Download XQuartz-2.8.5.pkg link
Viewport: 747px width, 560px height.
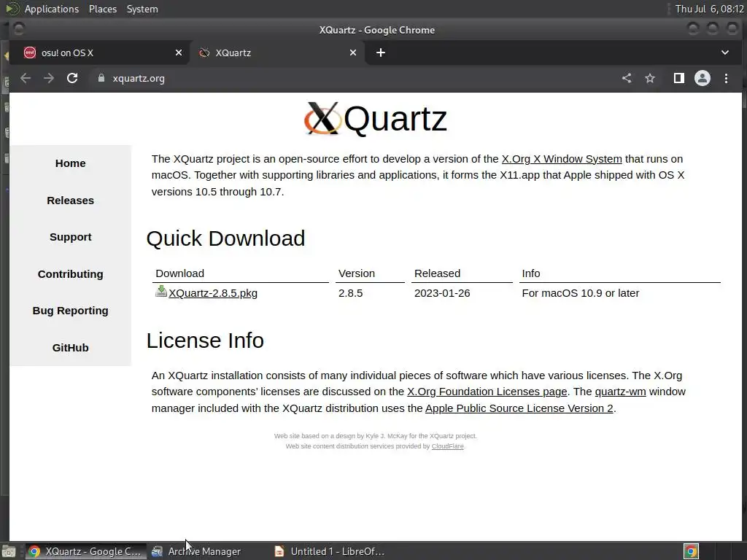[213, 293]
